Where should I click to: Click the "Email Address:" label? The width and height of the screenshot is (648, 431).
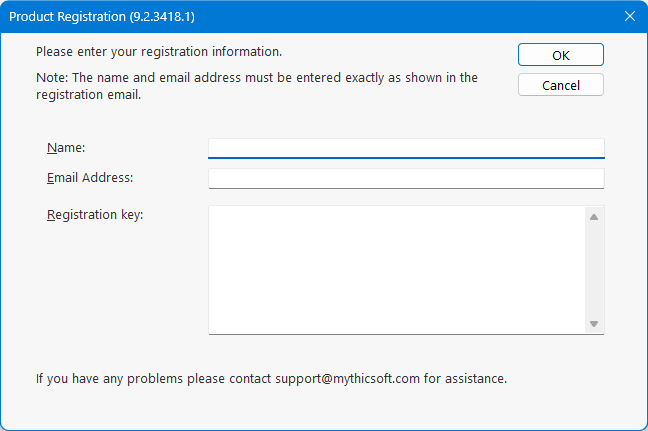[x=90, y=178]
